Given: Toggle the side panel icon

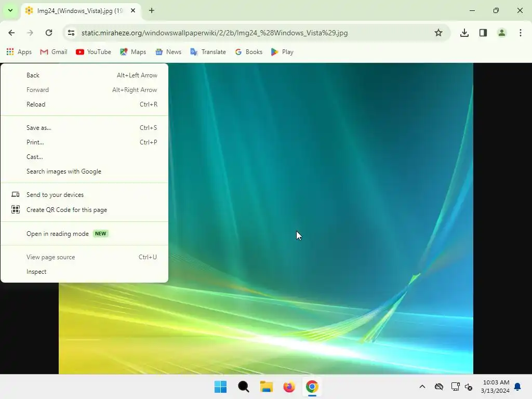Looking at the screenshot, I should 483,33.
